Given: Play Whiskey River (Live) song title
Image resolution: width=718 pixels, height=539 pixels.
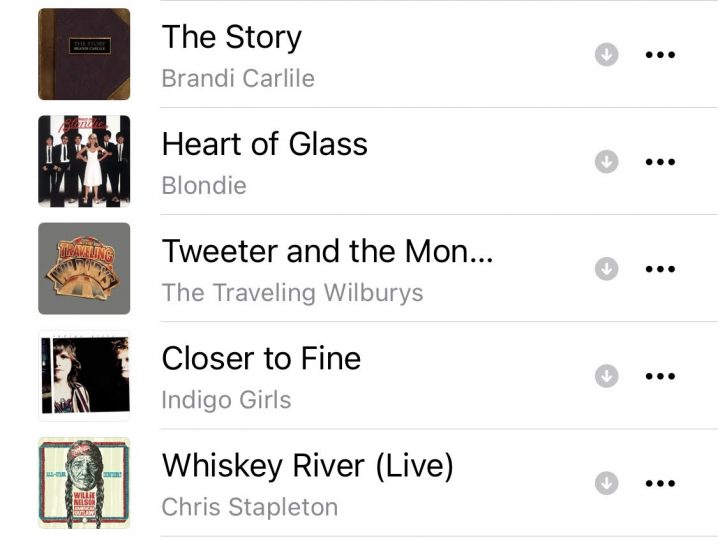Looking at the screenshot, I should pyautogui.click(x=308, y=466).
